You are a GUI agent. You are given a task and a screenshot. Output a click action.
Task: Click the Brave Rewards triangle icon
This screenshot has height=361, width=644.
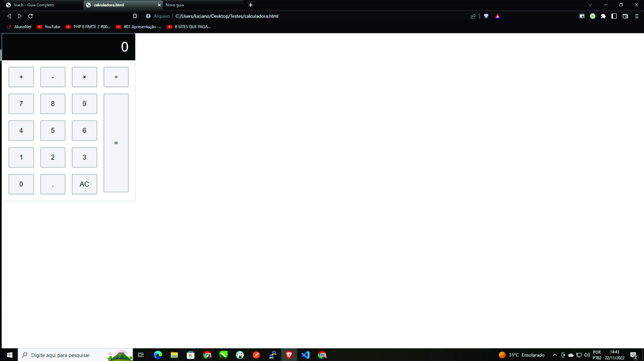[497, 16]
